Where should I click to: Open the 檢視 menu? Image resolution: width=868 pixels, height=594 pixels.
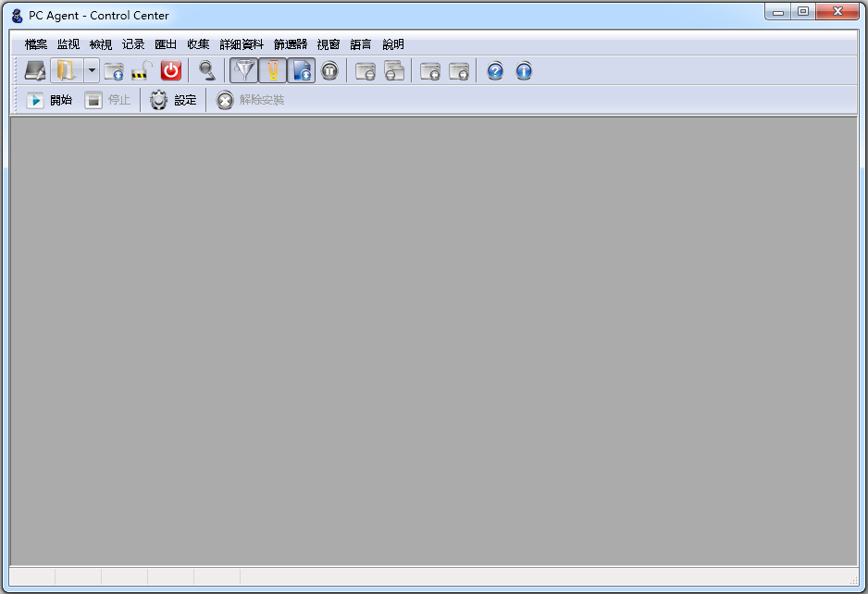tap(101, 44)
